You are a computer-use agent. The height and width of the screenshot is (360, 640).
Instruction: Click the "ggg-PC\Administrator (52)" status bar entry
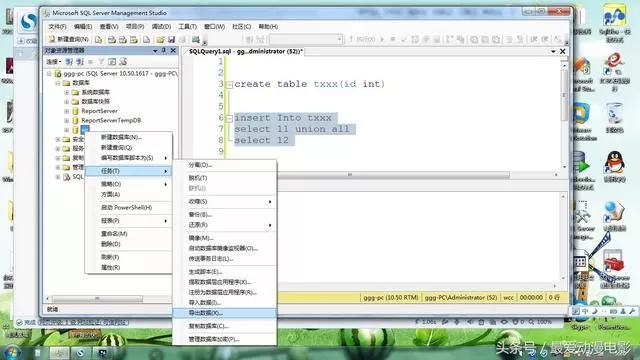[461, 298]
